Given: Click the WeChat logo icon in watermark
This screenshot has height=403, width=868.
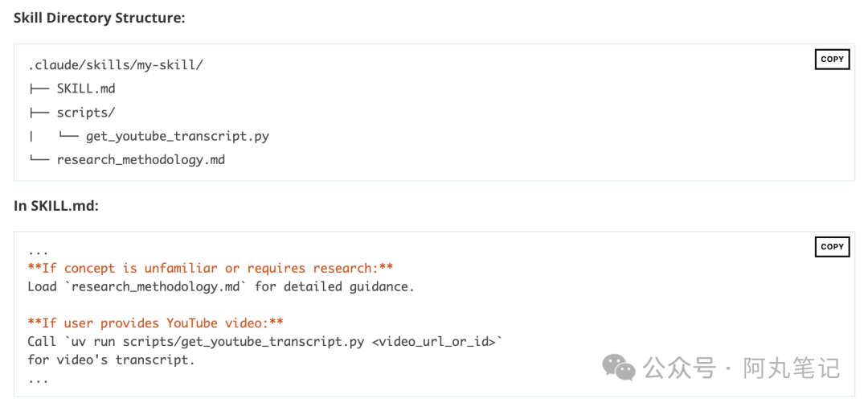Looking at the screenshot, I should tap(619, 367).
